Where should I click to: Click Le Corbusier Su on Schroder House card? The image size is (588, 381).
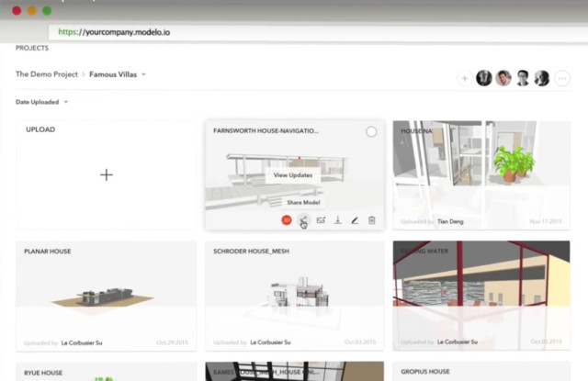coord(270,342)
